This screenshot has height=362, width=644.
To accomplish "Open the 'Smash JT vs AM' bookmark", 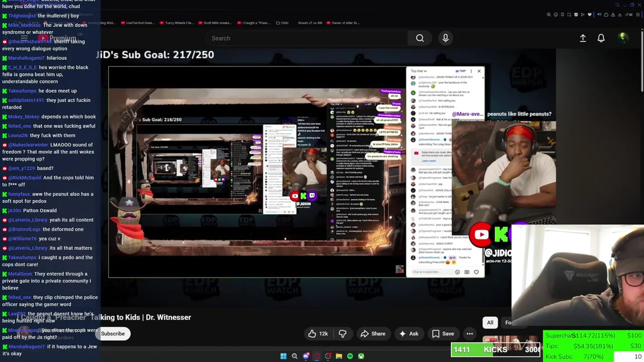I will tap(310, 23).
